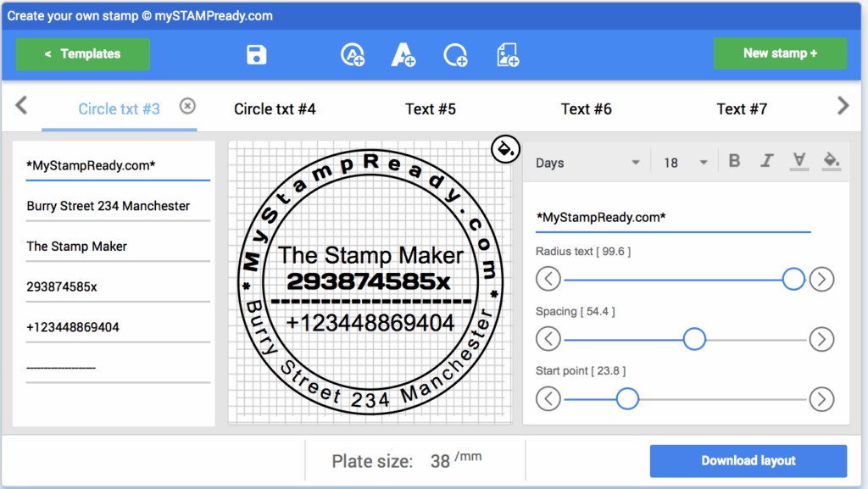This screenshot has width=868, height=489.
Task: Edit the *MyStampReady.com* text field in properties
Action: click(672, 218)
